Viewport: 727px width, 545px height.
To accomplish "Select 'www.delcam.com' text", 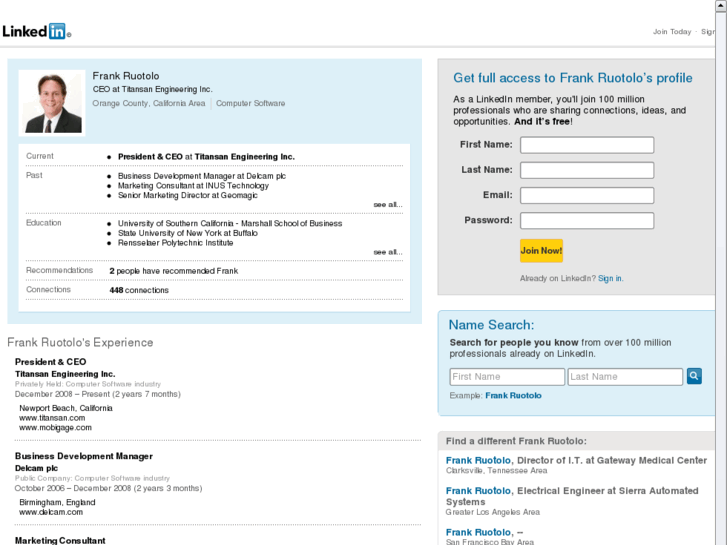I will 51,512.
